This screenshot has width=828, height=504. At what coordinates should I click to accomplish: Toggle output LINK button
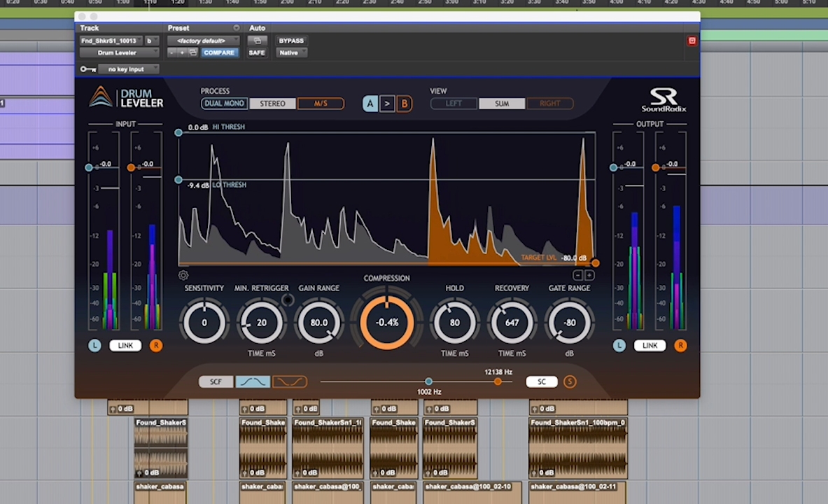pyautogui.click(x=650, y=346)
